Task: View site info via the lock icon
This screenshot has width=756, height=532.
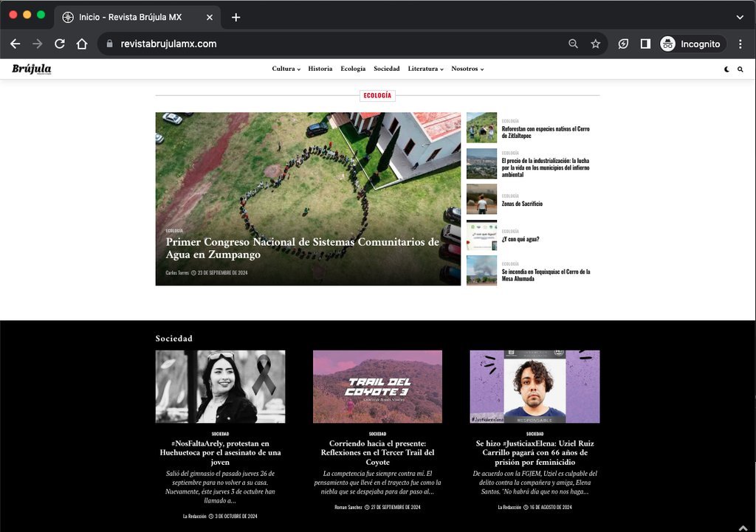Action: [110, 44]
